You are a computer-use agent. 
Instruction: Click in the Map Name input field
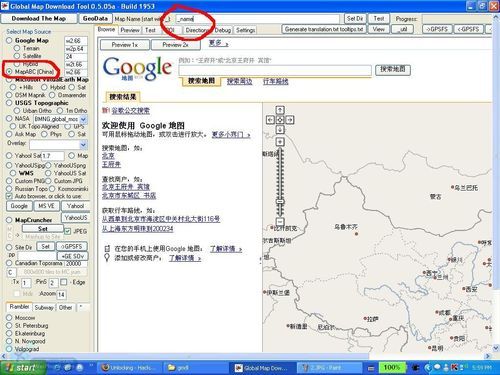click(257, 19)
